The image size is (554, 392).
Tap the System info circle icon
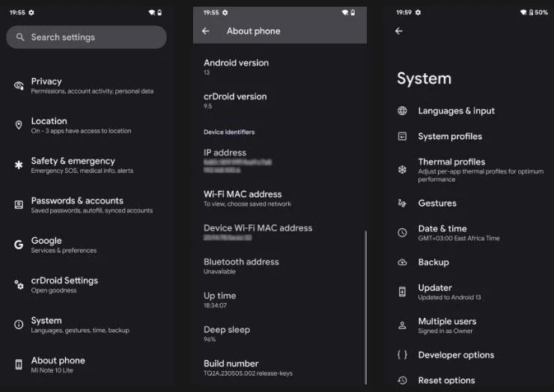coord(19,325)
